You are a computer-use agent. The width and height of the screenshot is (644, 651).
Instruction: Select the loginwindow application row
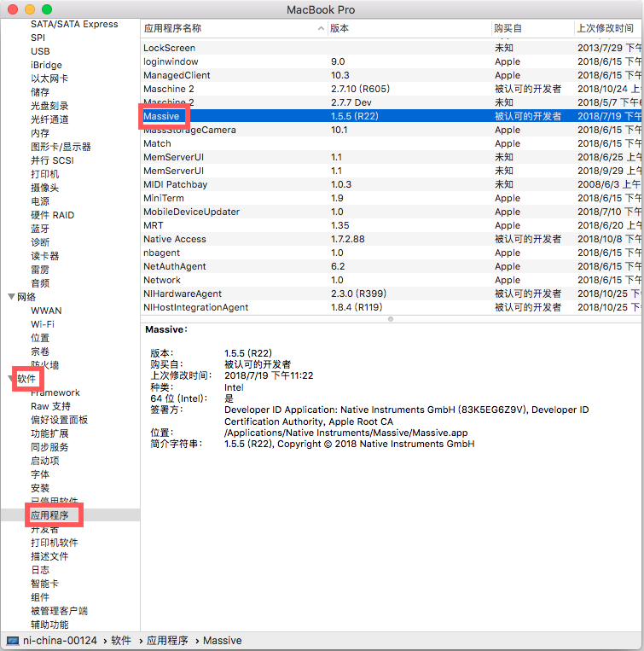(x=391, y=61)
